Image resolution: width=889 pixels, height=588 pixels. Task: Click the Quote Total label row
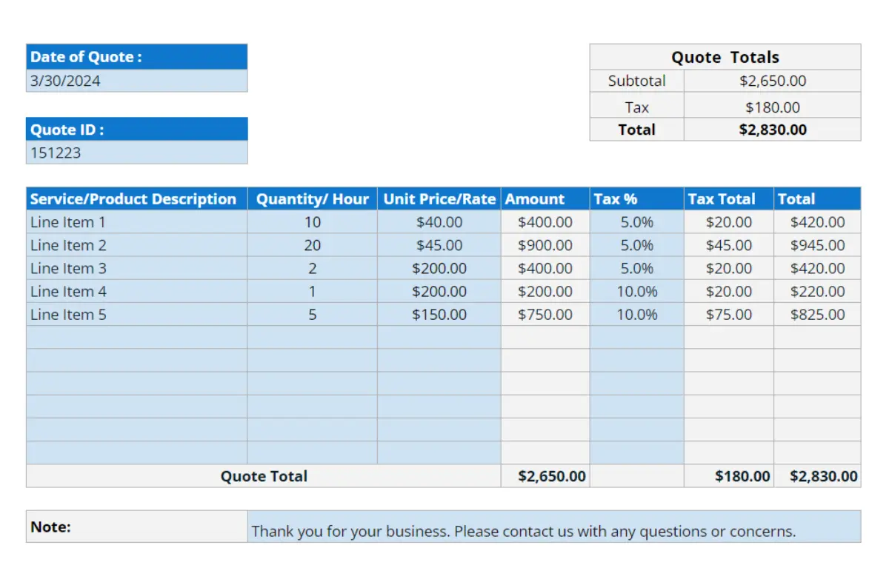click(x=263, y=476)
